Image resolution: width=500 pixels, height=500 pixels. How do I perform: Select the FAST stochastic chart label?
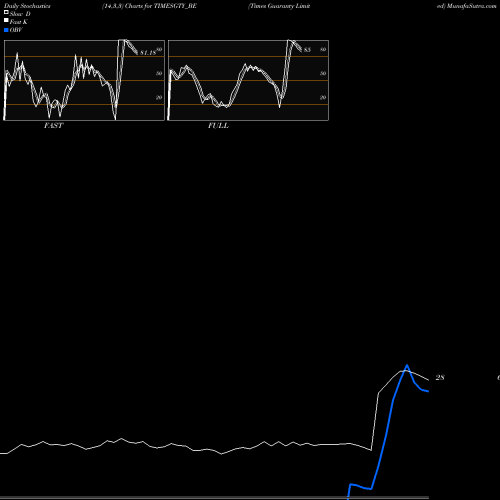click(53, 126)
